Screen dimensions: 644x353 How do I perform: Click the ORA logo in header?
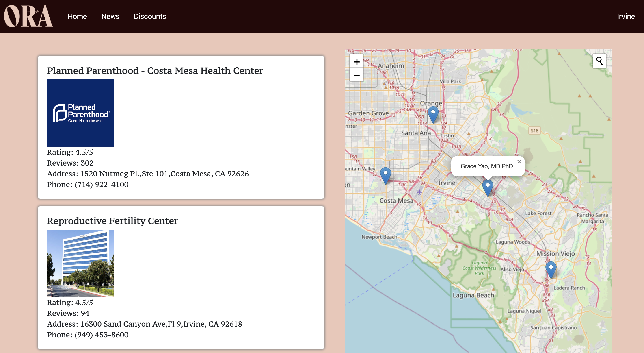(28, 16)
